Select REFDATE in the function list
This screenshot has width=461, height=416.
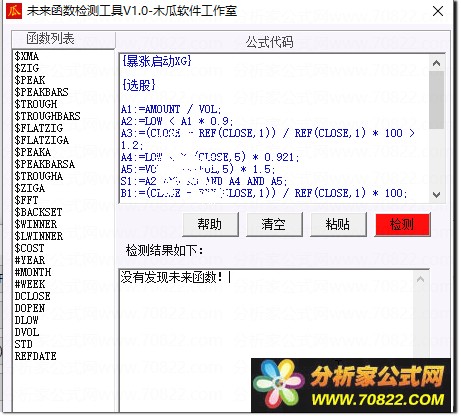coord(35,356)
